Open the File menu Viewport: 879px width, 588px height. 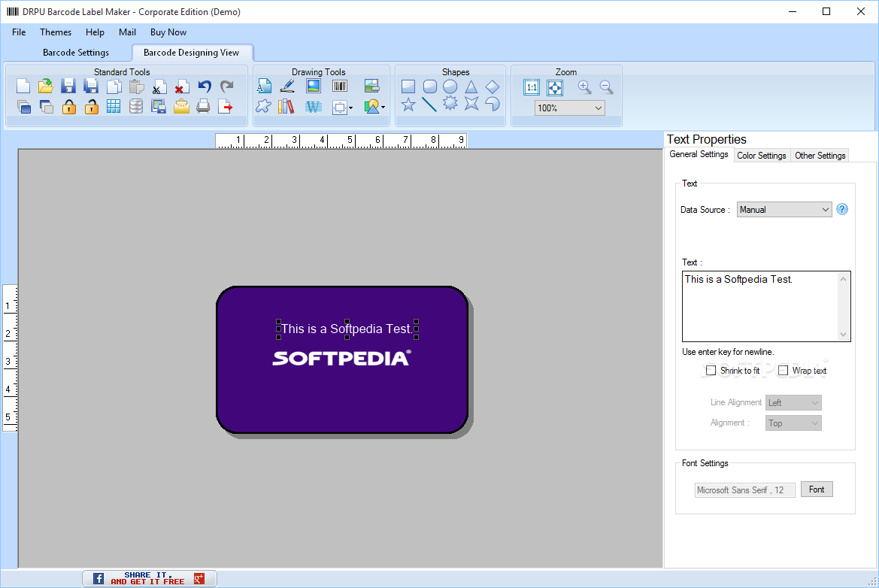(x=19, y=32)
